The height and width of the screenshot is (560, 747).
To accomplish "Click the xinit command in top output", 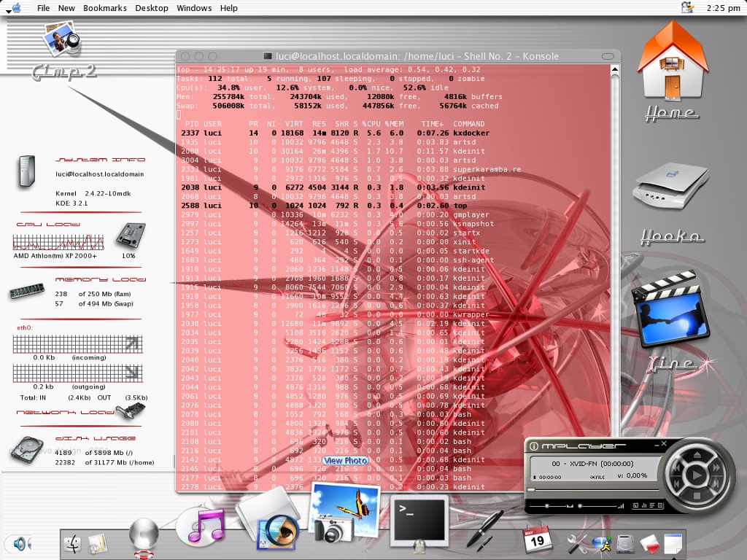I will (464, 241).
